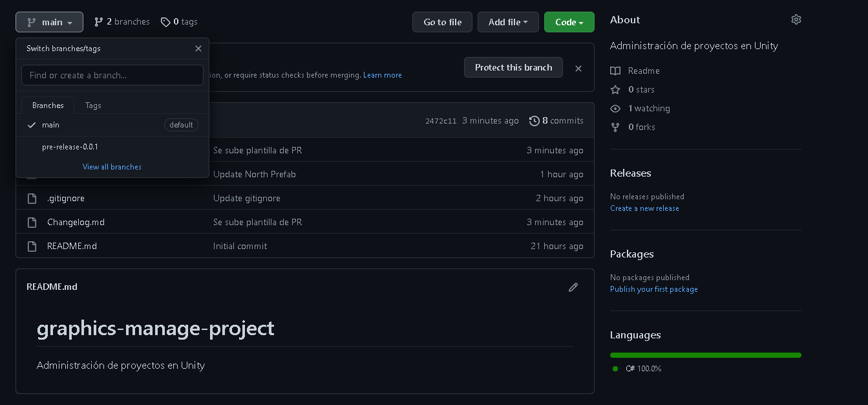Screen dimensions: 868x405
Task: Click the file icon for Changelog.md
Action: click(32, 223)
